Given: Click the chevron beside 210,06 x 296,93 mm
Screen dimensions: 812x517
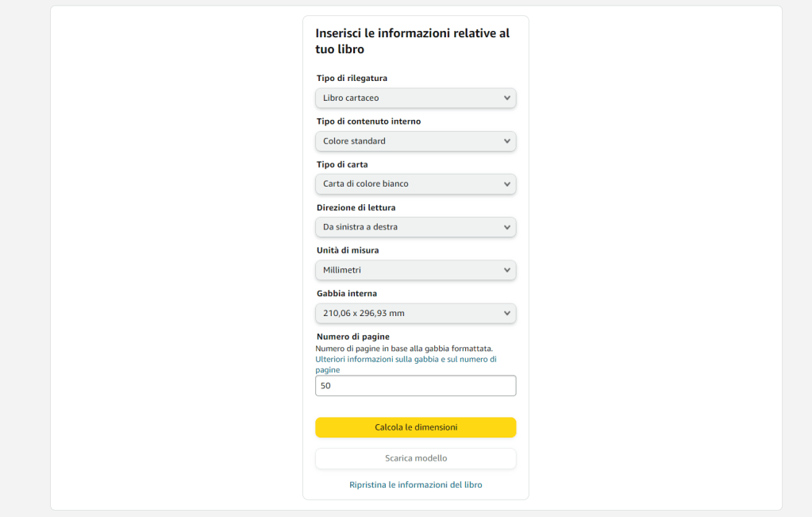Looking at the screenshot, I should [x=507, y=314].
